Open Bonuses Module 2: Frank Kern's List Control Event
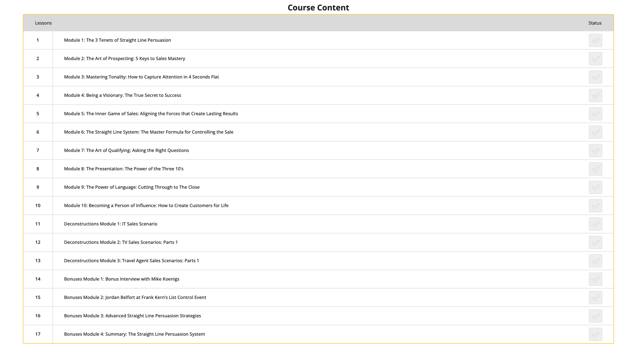 tap(135, 297)
